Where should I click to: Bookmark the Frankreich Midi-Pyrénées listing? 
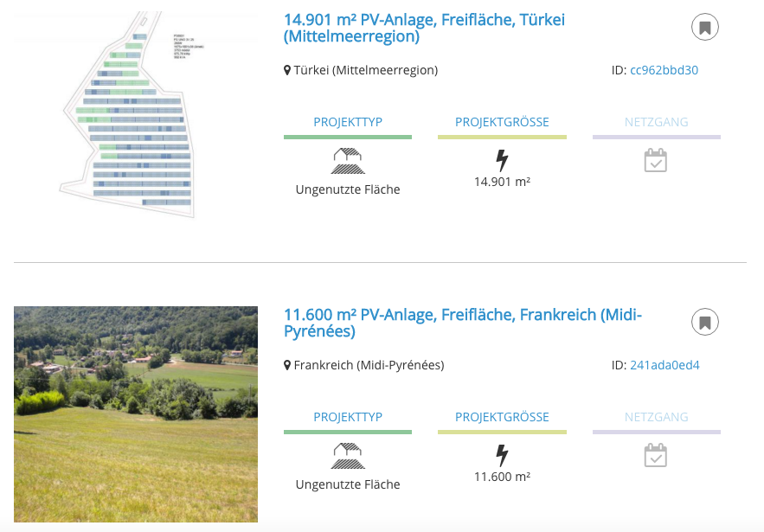(705, 323)
